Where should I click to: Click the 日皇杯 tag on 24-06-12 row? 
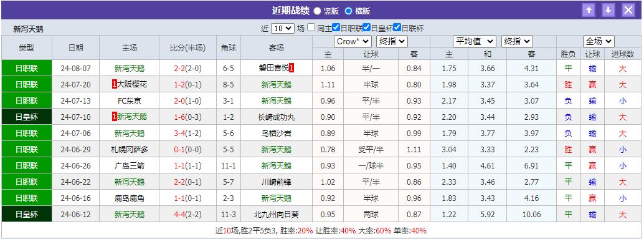click(27, 214)
